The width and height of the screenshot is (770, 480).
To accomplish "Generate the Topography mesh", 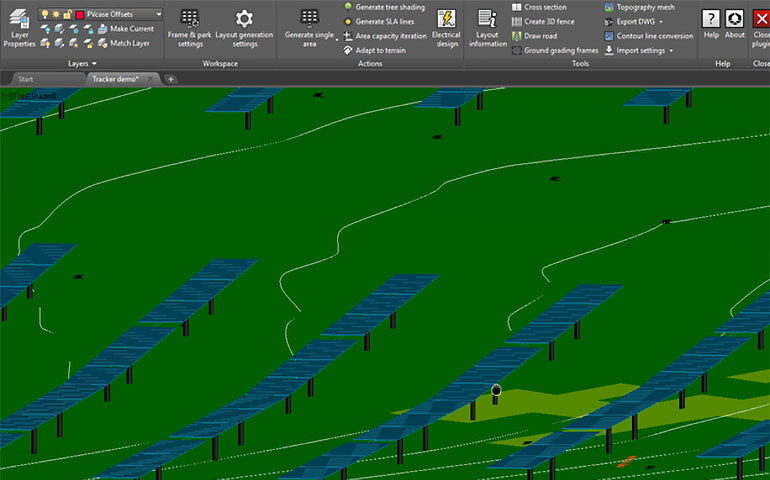I will pos(639,7).
